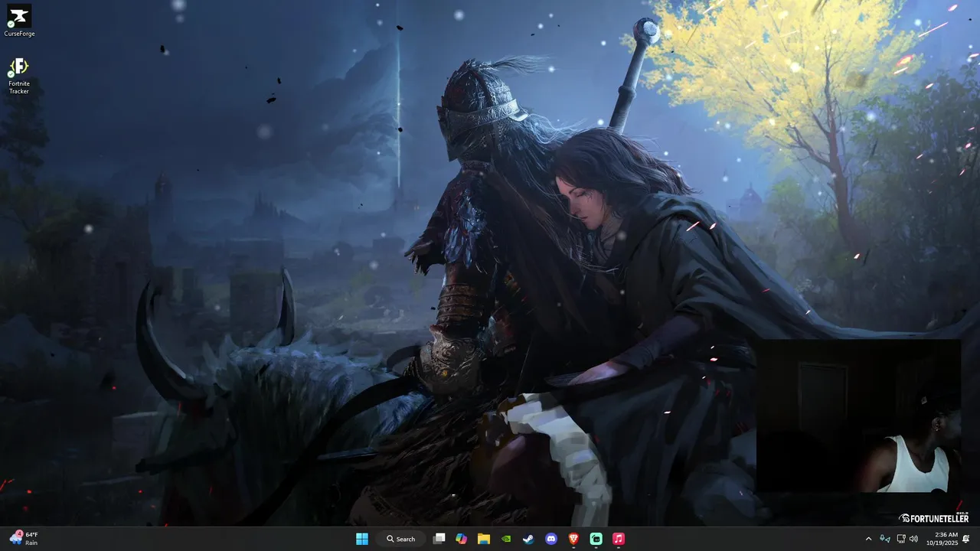
Task: Open Task View from the taskbar
Action: pyautogui.click(x=439, y=539)
